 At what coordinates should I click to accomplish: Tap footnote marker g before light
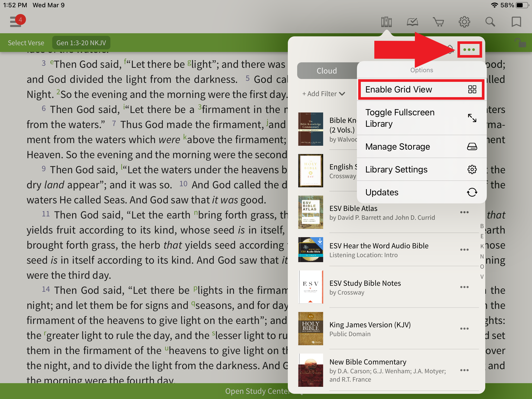click(189, 63)
